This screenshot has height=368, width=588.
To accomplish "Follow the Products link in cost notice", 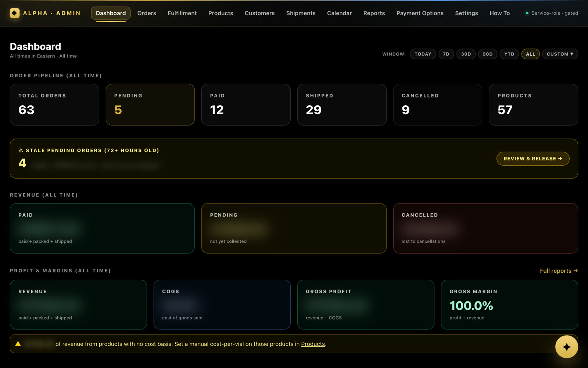I will 313,344.
